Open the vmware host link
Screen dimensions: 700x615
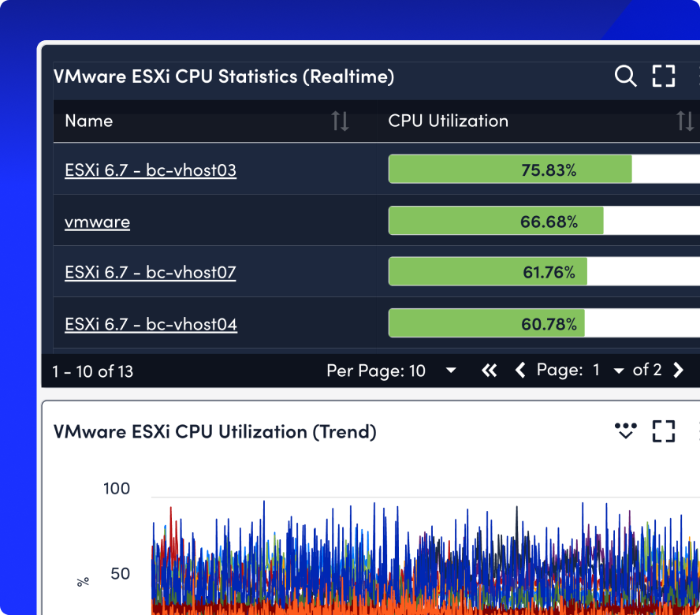pyautogui.click(x=97, y=222)
